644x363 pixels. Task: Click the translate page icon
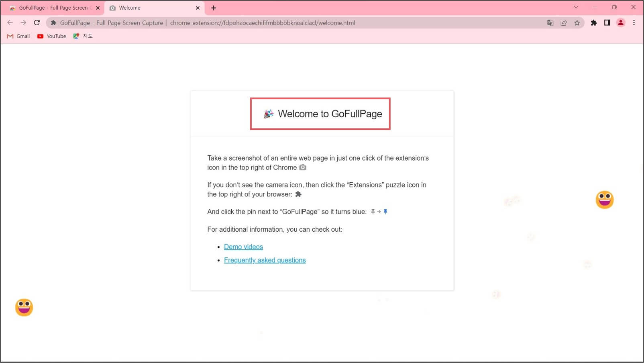click(x=550, y=23)
